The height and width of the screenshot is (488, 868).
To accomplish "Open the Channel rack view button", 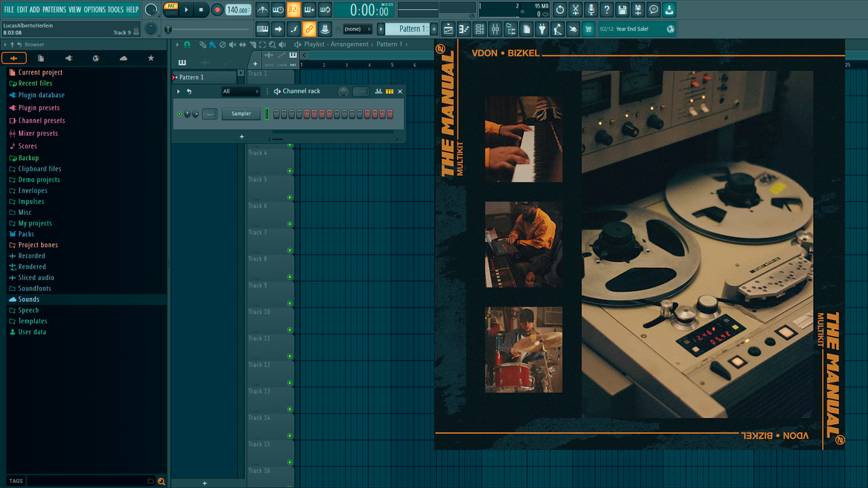I will [x=480, y=29].
